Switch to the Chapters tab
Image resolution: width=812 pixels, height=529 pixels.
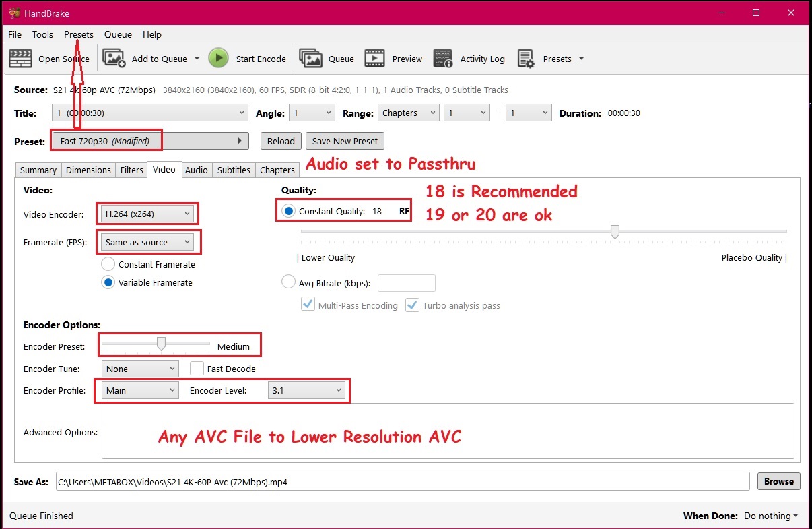(277, 170)
